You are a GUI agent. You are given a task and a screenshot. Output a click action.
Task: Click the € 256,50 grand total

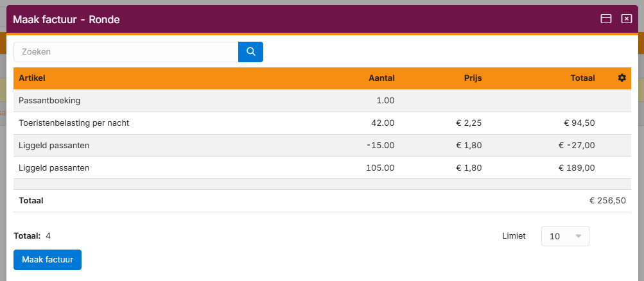607,201
